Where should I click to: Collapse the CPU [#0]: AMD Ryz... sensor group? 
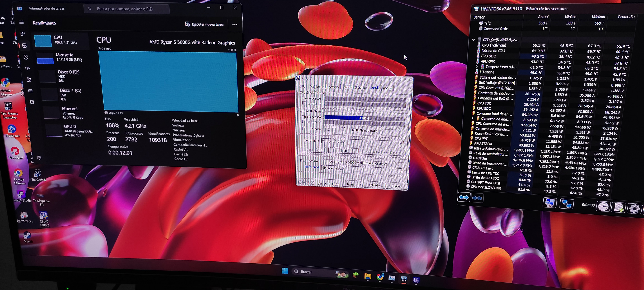[474, 39]
